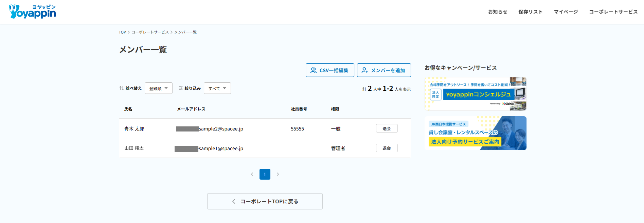The width and height of the screenshot is (644, 223).
Task: Click 退会 for 山田 翔太
Action: coord(387,148)
